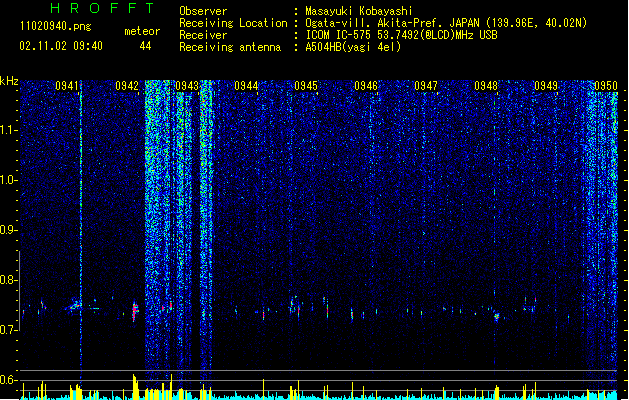Click the 0948 time marker
Screen dimensions: 629x400
click(486, 85)
